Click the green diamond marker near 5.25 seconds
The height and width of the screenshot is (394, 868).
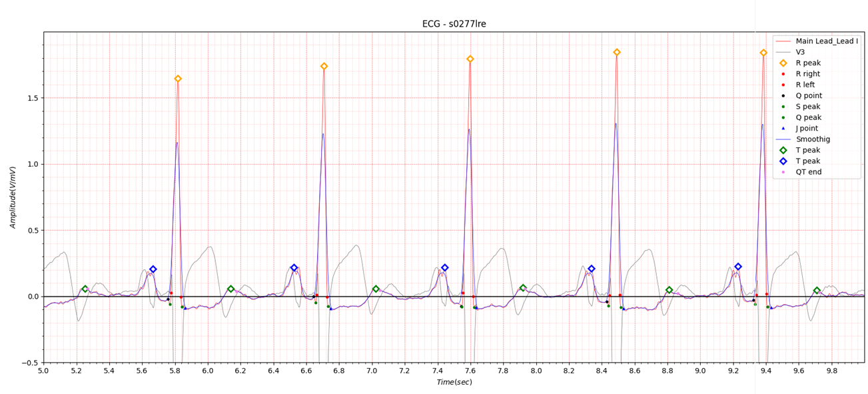[x=85, y=289]
